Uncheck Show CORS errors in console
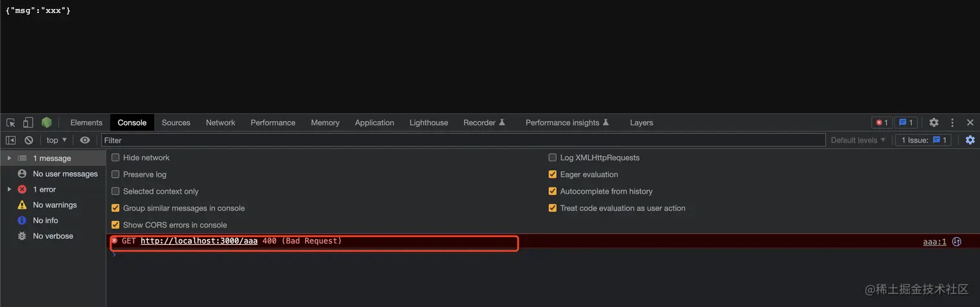The image size is (980, 307). point(115,225)
